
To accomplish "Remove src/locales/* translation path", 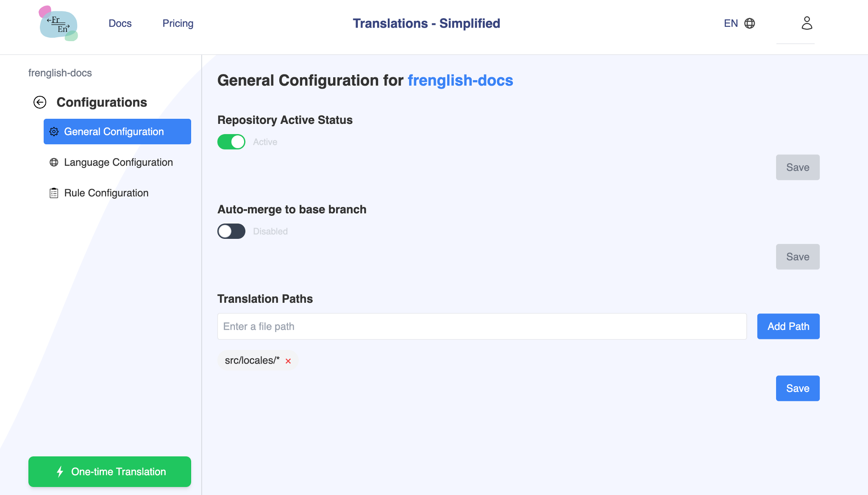I will click(289, 360).
